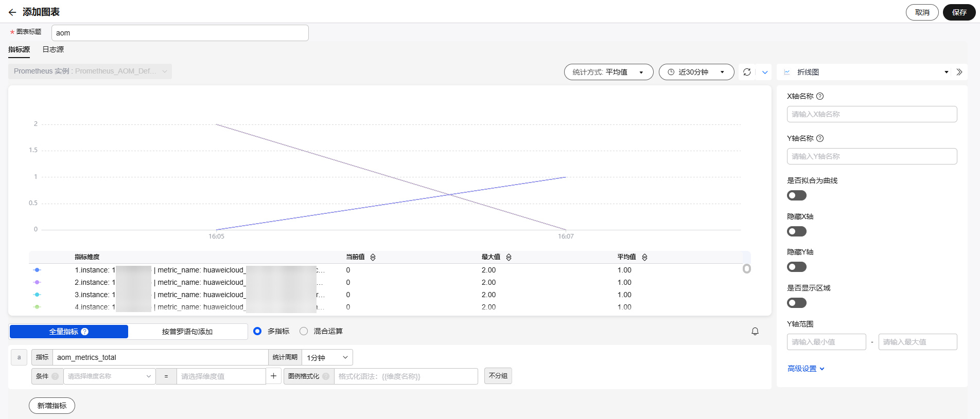Viewport: 980px width, 419px height.
Task: Click the 16:05 x-axis label
Action: tap(216, 236)
